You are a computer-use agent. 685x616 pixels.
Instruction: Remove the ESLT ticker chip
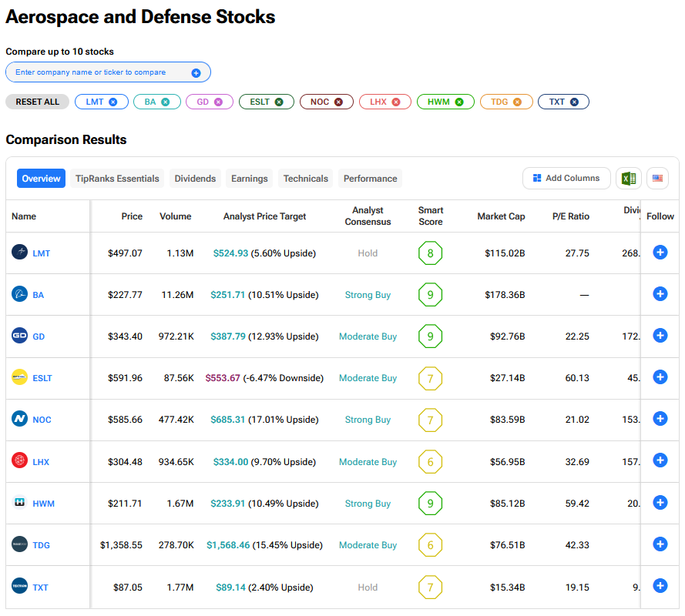279,102
